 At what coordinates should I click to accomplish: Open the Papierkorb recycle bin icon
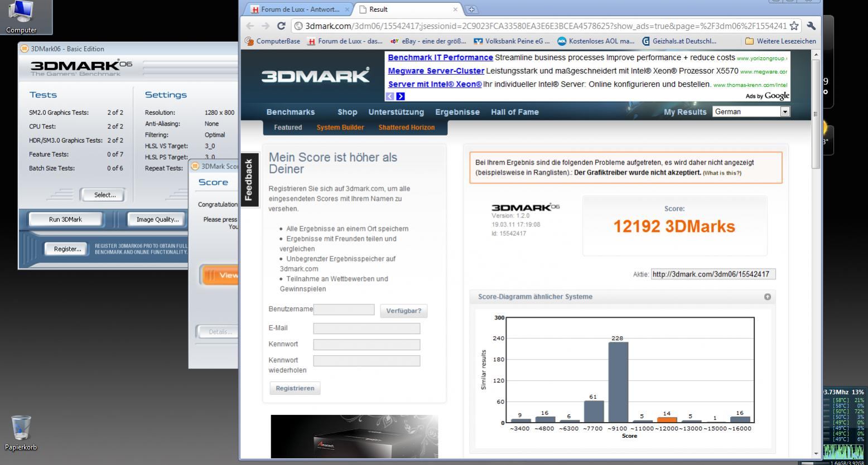[21, 432]
